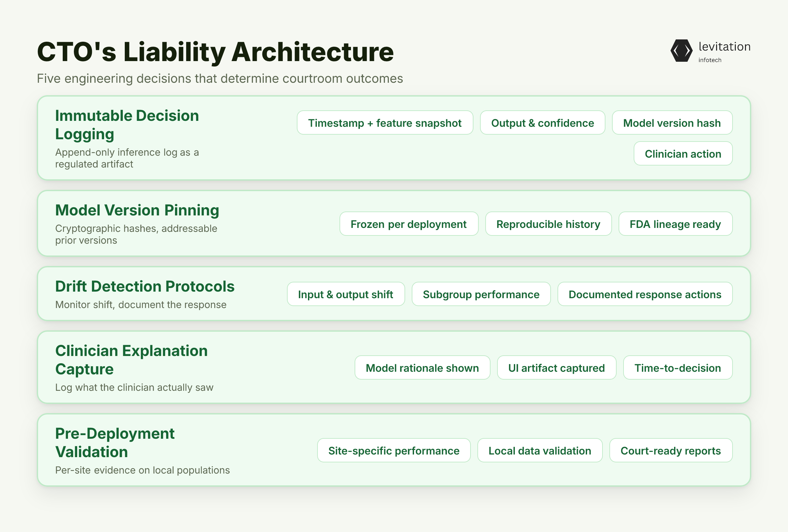Click 'Log what the clinician actually saw' text

click(x=134, y=388)
